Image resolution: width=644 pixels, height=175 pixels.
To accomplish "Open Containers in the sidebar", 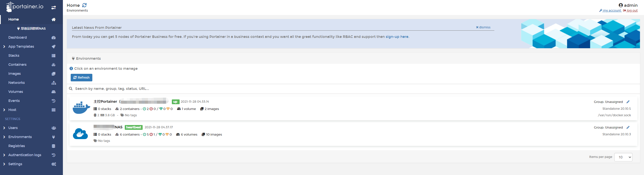I will (x=17, y=65).
